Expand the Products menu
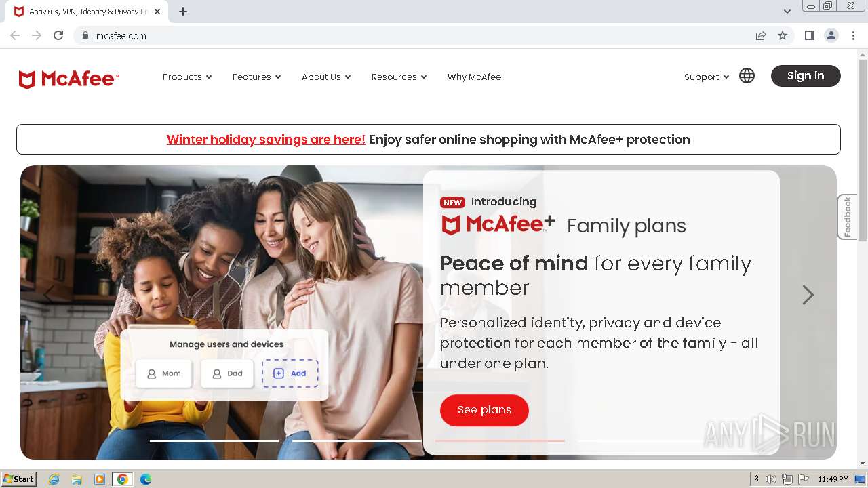The width and height of the screenshot is (868, 488). (x=187, y=77)
